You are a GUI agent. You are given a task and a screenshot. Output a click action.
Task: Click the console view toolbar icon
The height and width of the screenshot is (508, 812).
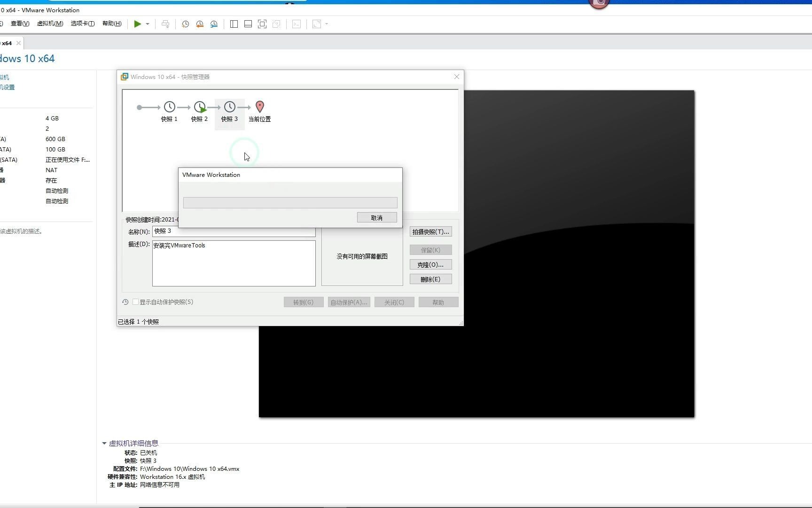(297, 24)
